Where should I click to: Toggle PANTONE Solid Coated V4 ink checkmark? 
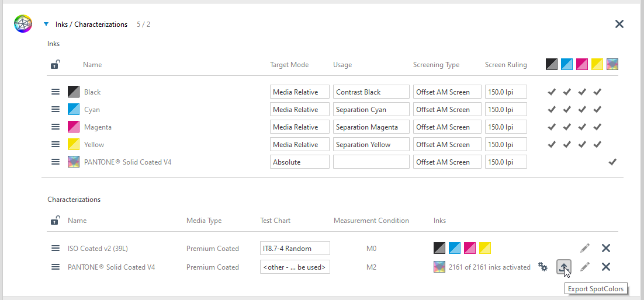tap(612, 162)
